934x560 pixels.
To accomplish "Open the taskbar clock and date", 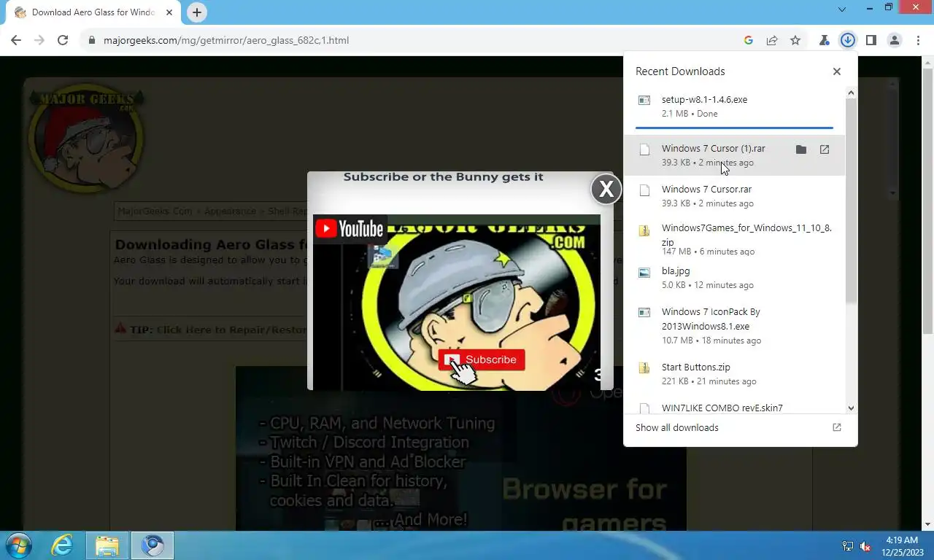I will pyautogui.click(x=902, y=546).
